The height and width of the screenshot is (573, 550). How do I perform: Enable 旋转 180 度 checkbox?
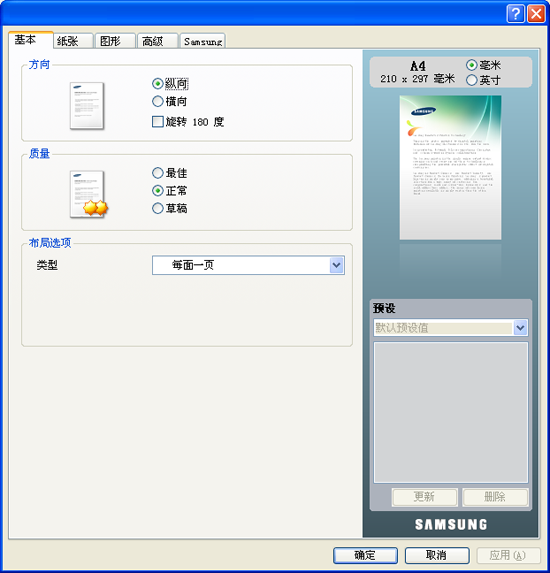pos(188,122)
